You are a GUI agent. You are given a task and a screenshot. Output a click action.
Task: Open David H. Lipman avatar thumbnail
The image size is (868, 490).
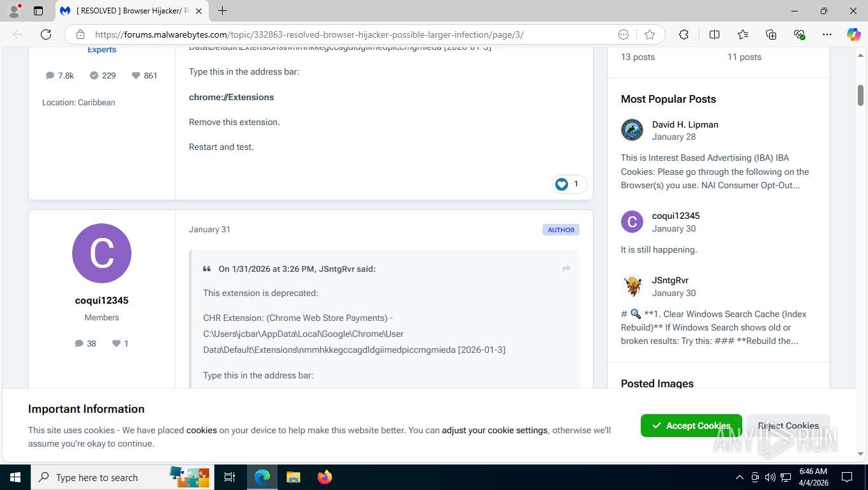[632, 130]
